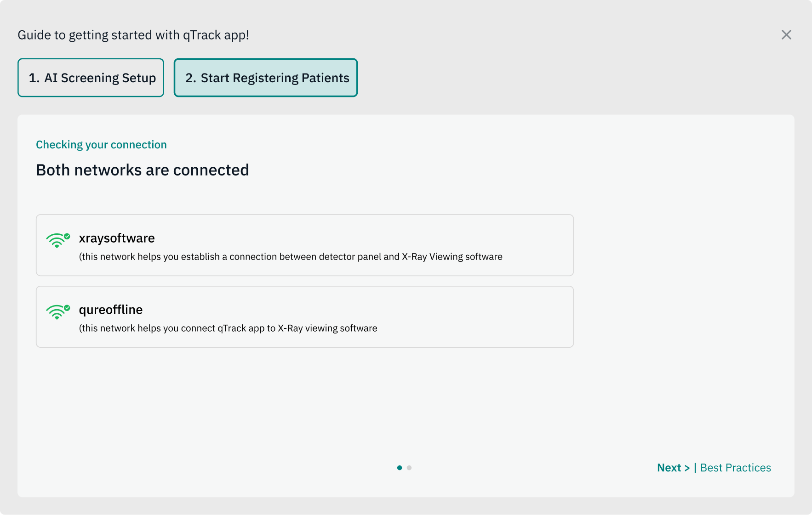Click the xraysoftware detector panel description text
Viewport: 812px width, 515px height.
pos(291,257)
